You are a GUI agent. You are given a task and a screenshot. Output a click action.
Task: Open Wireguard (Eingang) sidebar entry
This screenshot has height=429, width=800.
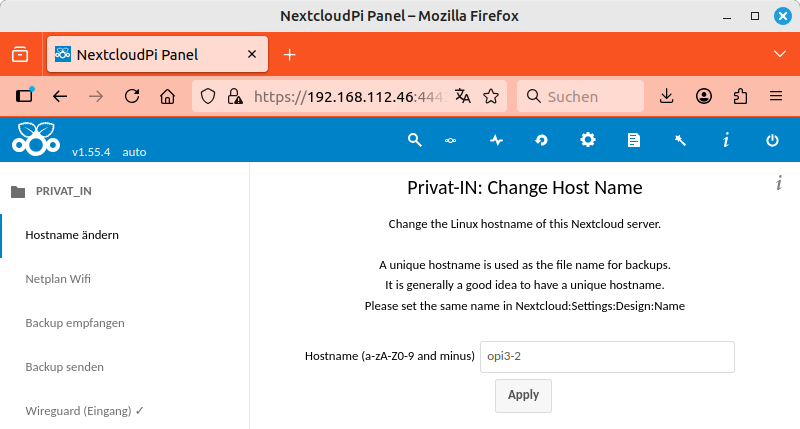pos(84,410)
